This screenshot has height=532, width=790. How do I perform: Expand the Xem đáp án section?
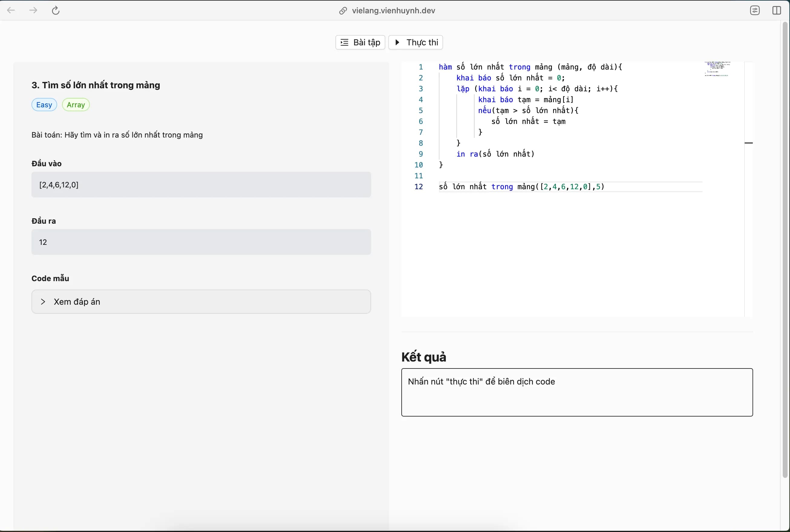(201, 302)
